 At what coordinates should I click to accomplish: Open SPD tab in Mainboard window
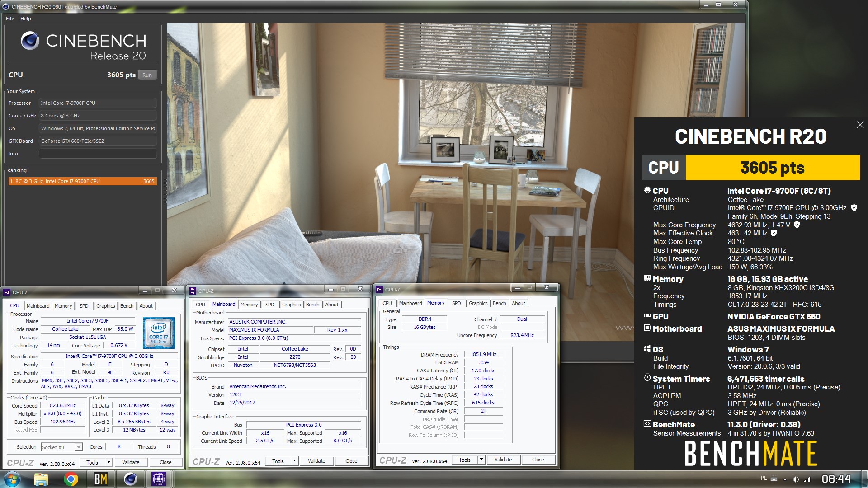[x=270, y=305]
